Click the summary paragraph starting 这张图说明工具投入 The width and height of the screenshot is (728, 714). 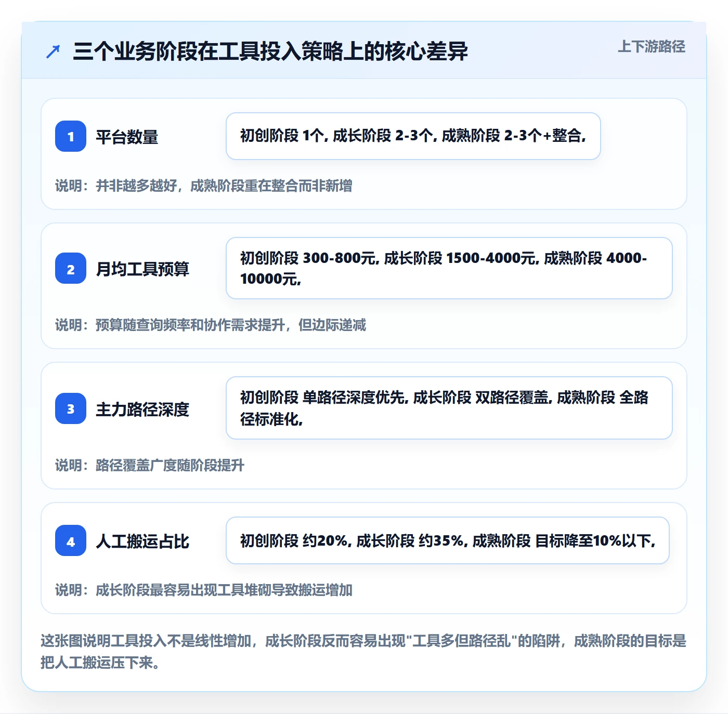(363, 651)
